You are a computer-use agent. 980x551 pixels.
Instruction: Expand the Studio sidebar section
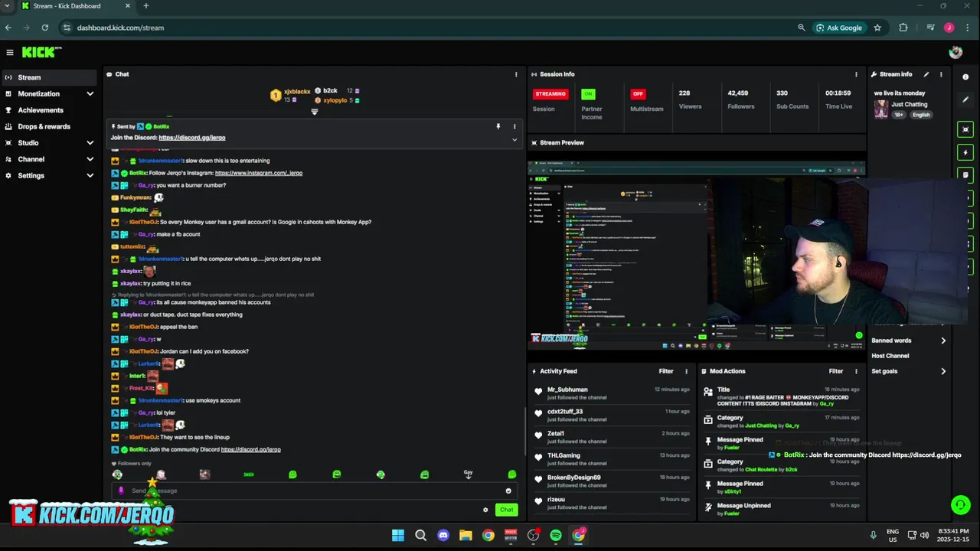click(x=90, y=143)
